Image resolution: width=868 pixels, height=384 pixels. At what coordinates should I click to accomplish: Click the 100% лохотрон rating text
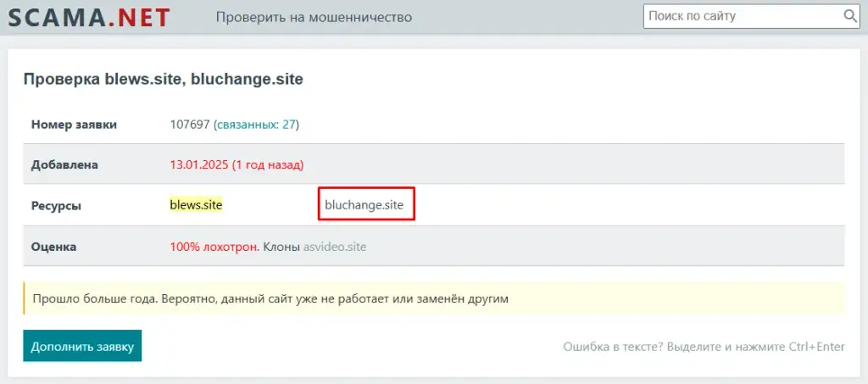[214, 247]
